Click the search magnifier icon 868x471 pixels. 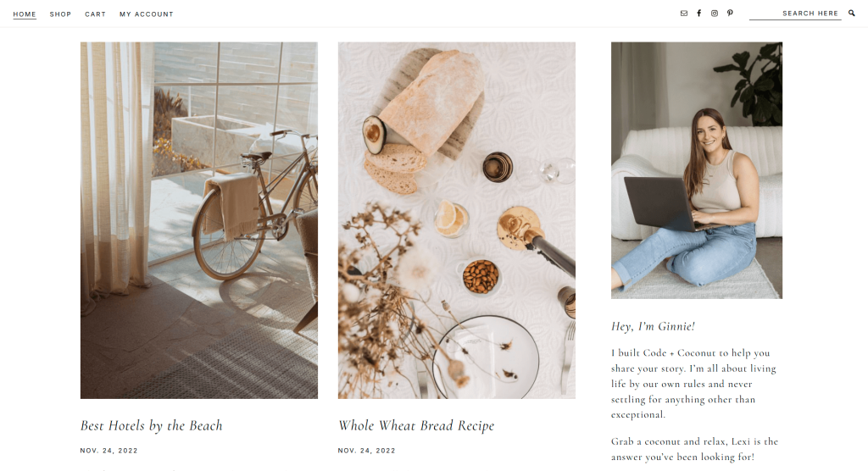click(x=851, y=14)
